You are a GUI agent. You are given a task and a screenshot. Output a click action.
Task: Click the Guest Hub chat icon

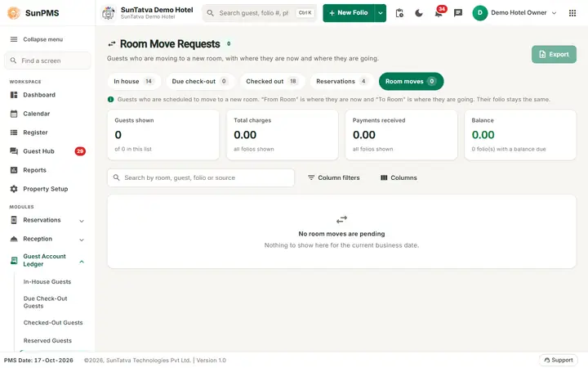coord(14,151)
